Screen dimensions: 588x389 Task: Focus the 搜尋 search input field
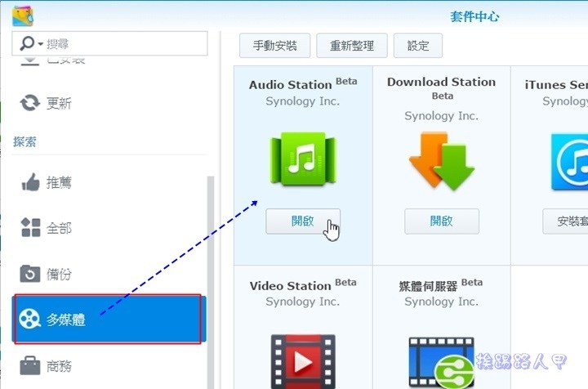(109, 43)
